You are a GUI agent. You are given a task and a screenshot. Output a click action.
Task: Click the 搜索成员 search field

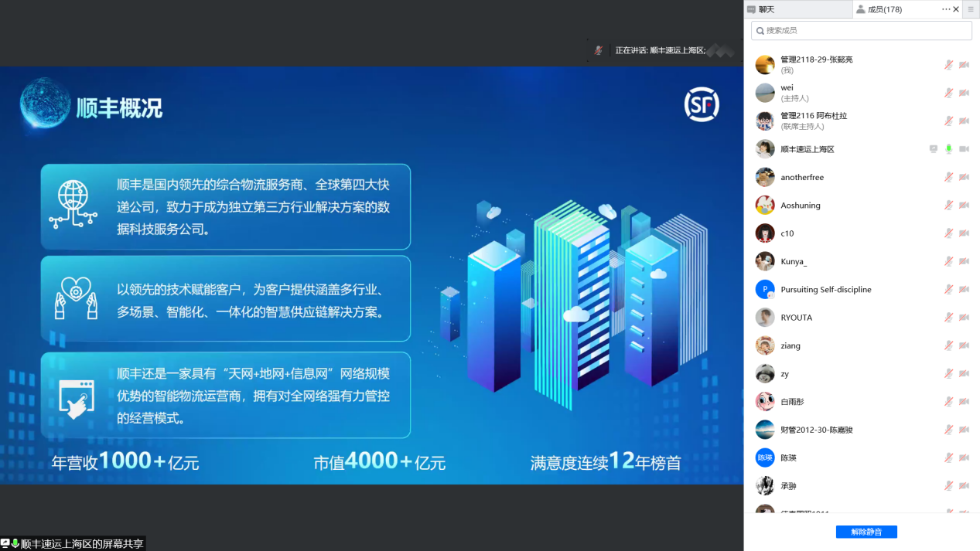coord(861,30)
